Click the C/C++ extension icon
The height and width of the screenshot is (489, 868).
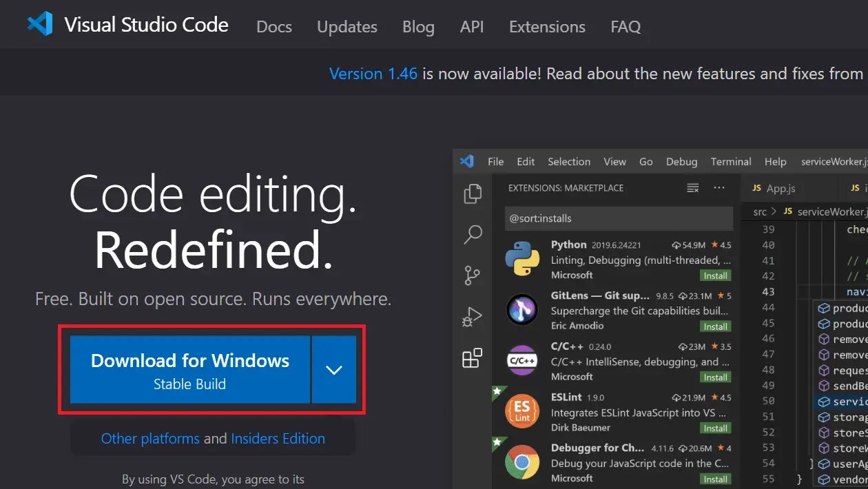pyautogui.click(x=522, y=361)
